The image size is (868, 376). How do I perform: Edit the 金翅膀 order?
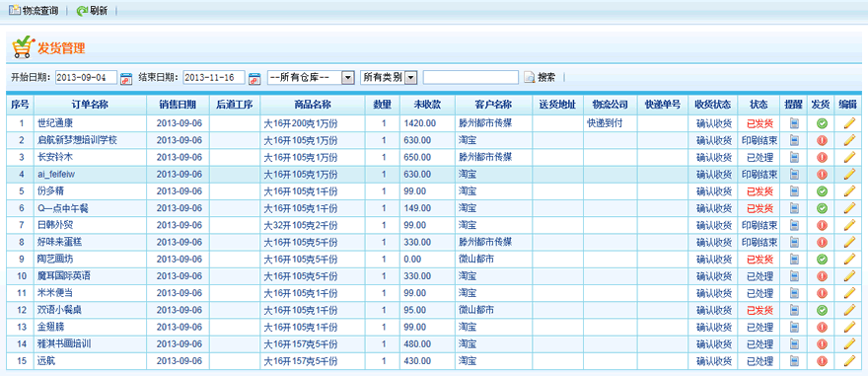point(849,327)
